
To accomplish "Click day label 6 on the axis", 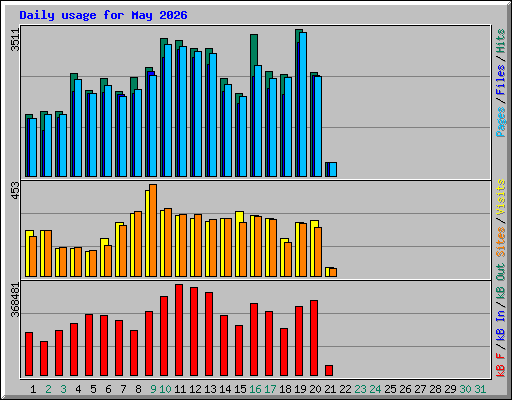I will [x=108, y=389].
